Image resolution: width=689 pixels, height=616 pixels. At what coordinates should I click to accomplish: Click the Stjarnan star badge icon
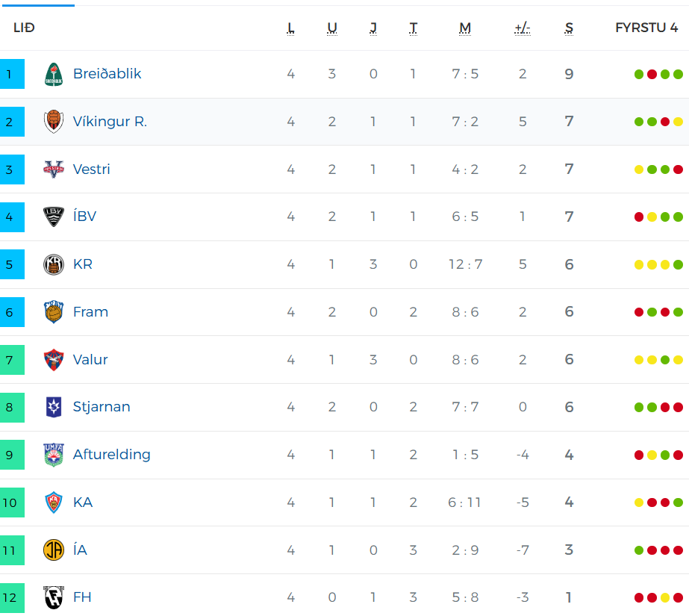(x=54, y=407)
